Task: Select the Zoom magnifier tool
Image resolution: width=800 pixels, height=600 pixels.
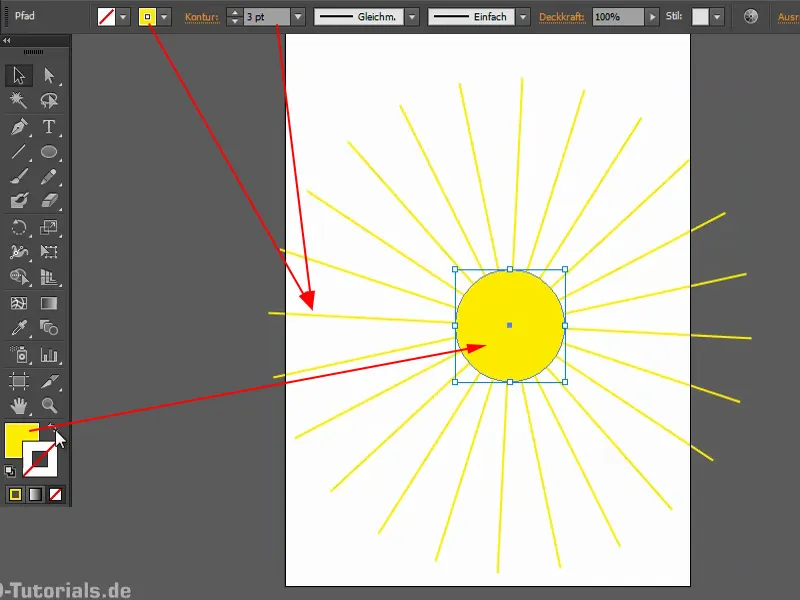Action: (49, 406)
